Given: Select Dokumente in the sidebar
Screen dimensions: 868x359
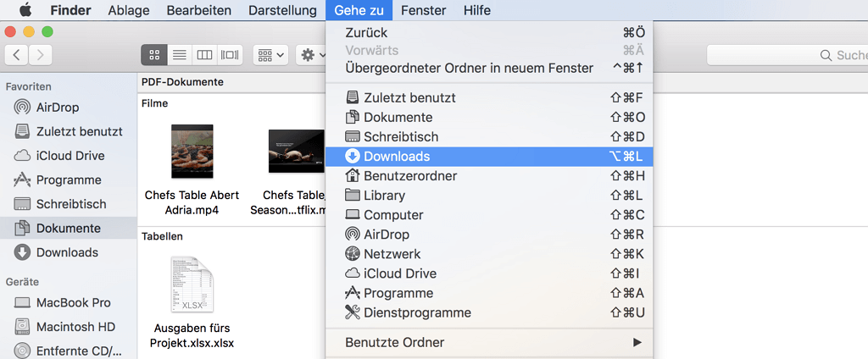Looking at the screenshot, I should [x=68, y=228].
